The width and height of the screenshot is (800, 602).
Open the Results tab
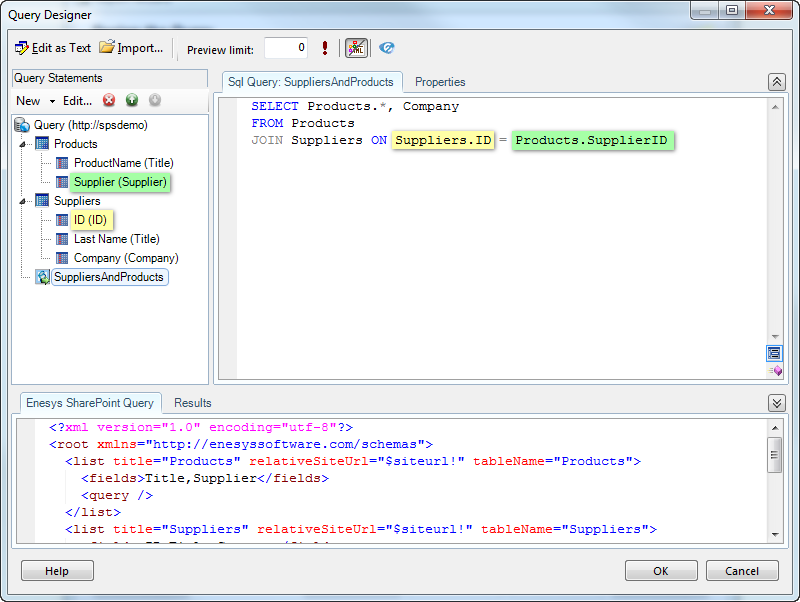193,403
